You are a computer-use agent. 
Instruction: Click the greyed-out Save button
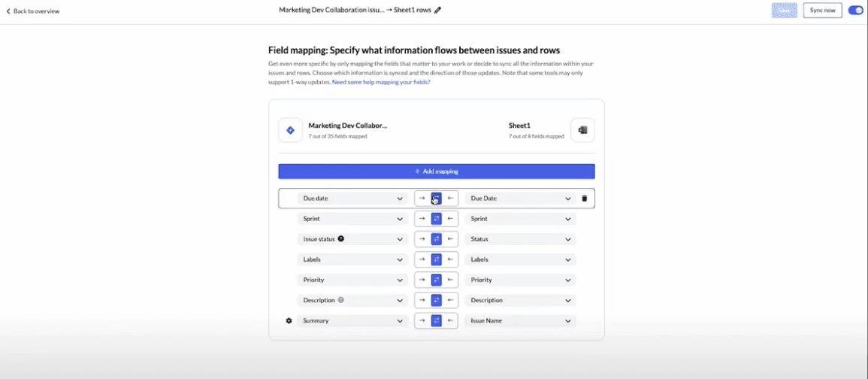[784, 11]
